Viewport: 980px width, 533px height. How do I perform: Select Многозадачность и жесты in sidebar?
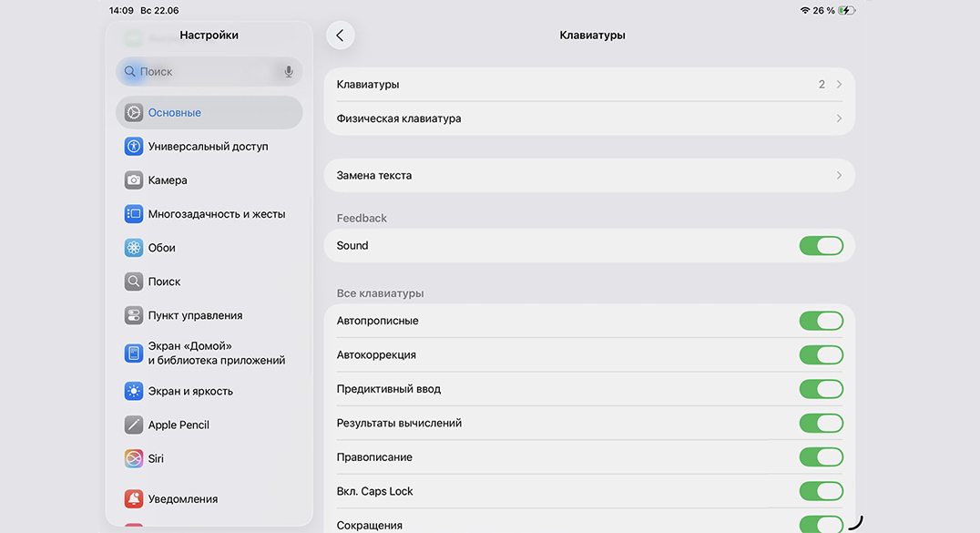pos(217,214)
